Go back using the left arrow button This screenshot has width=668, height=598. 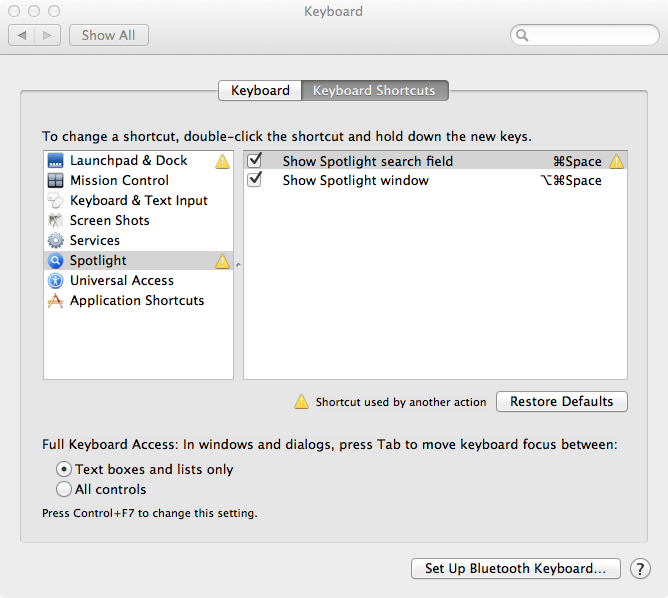(x=22, y=35)
